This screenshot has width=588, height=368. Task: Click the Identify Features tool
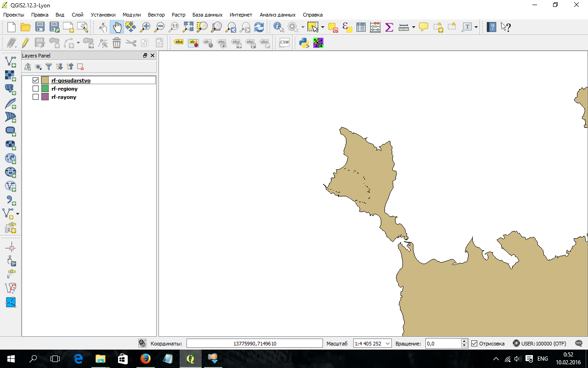coord(278,27)
